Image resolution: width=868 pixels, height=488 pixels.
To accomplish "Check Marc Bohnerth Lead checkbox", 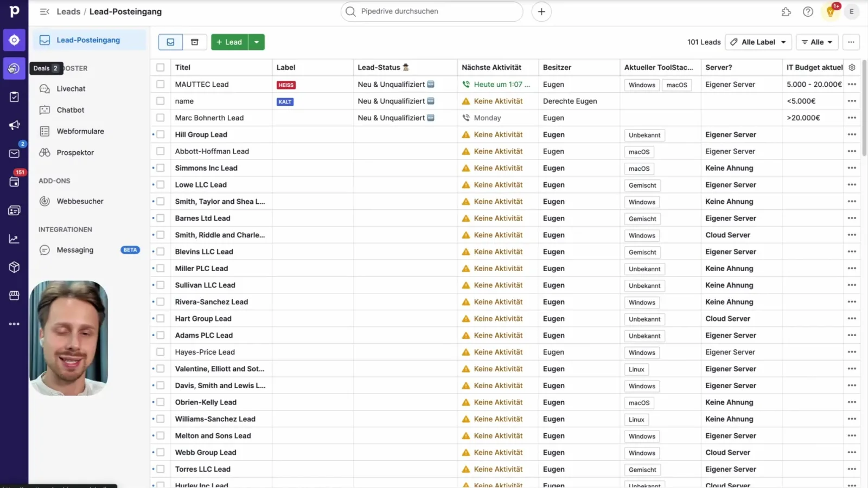I will tap(160, 118).
